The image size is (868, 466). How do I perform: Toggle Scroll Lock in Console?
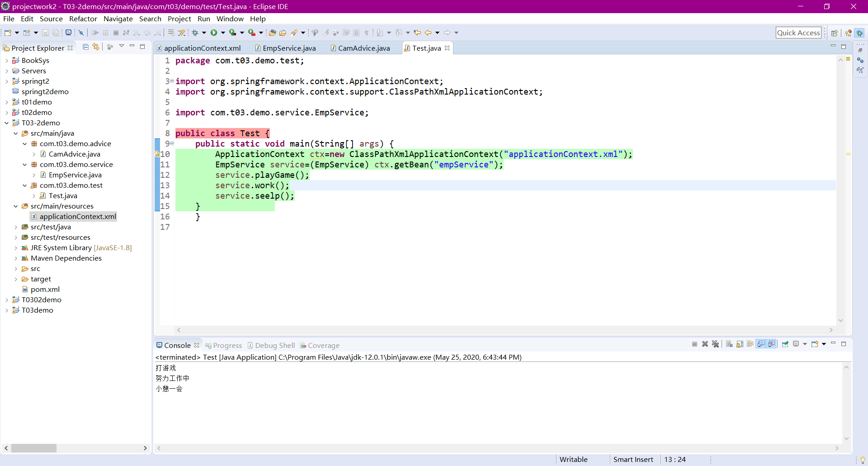[740, 344]
